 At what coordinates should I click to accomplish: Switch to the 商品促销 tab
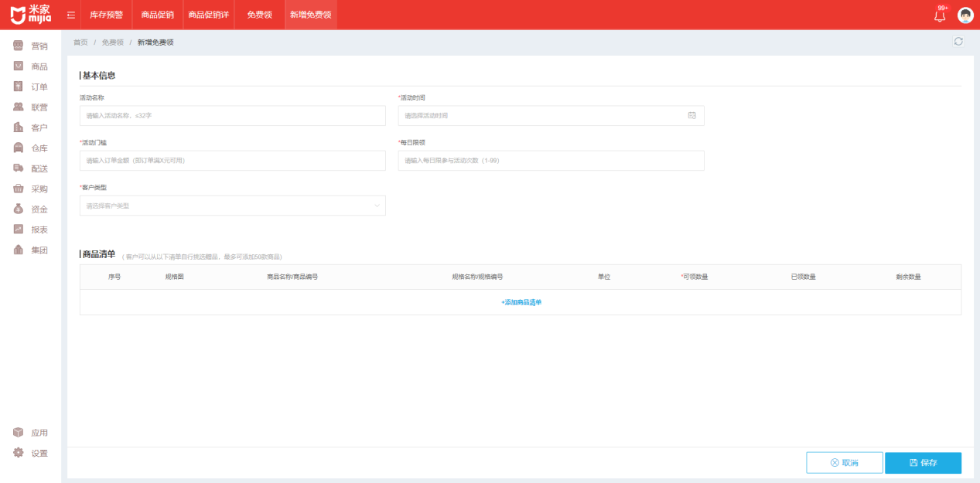(x=157, y=15)
